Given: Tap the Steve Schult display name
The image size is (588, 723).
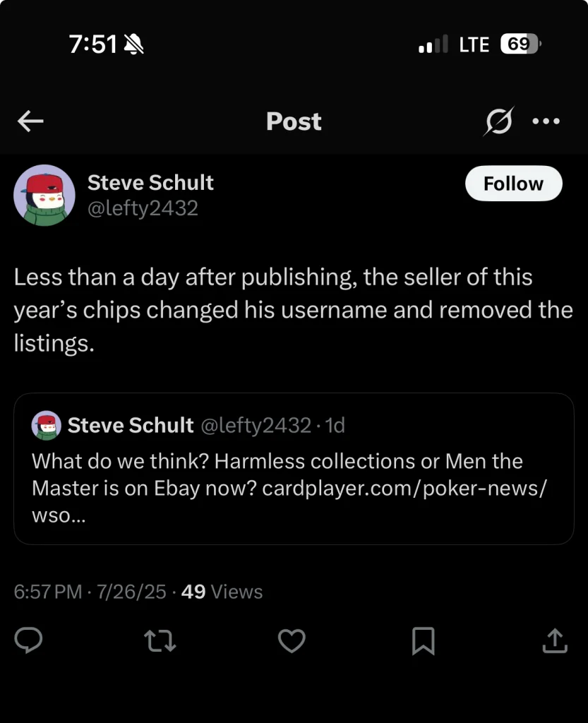Looking at the screenshot, I should pyautogui.click(x=150, y=183).
